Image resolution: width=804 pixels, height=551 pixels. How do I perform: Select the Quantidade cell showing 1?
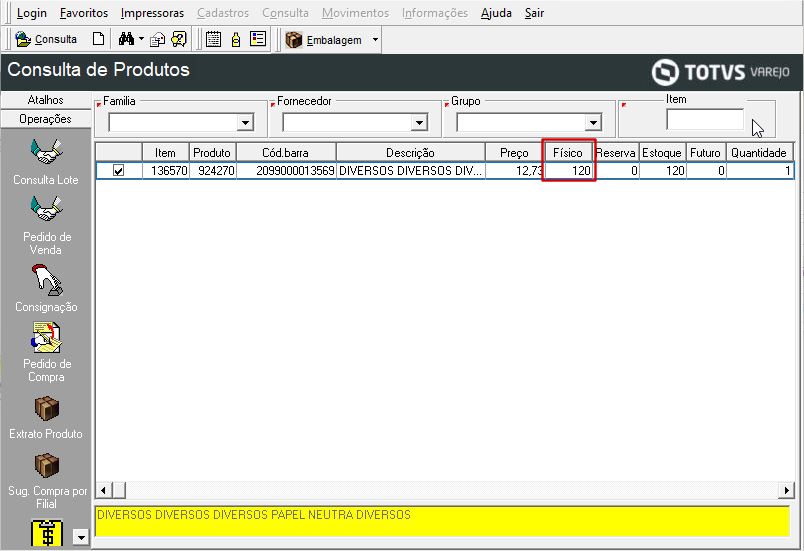759,171
